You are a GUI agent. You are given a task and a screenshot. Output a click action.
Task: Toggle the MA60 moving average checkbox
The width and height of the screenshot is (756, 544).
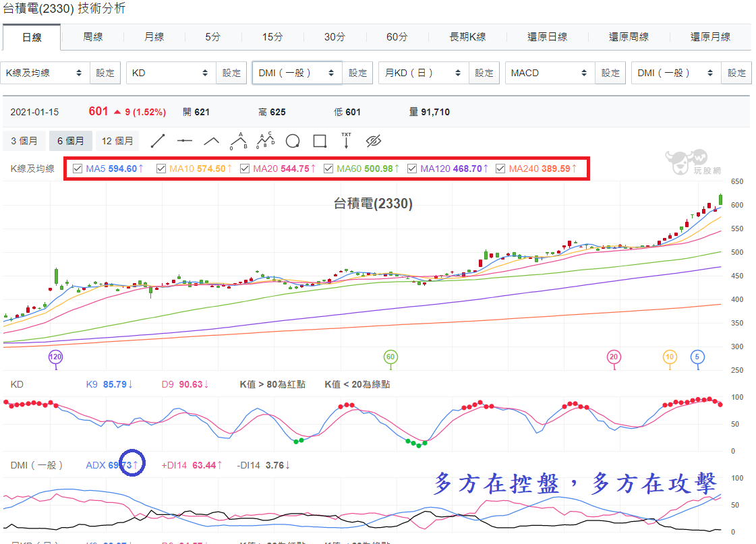point(329,169)
